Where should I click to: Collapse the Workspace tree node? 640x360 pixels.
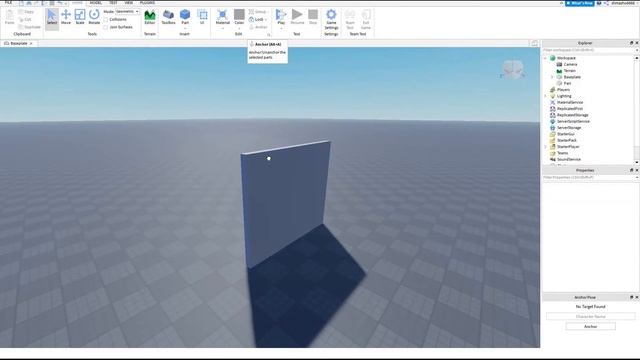545,58
